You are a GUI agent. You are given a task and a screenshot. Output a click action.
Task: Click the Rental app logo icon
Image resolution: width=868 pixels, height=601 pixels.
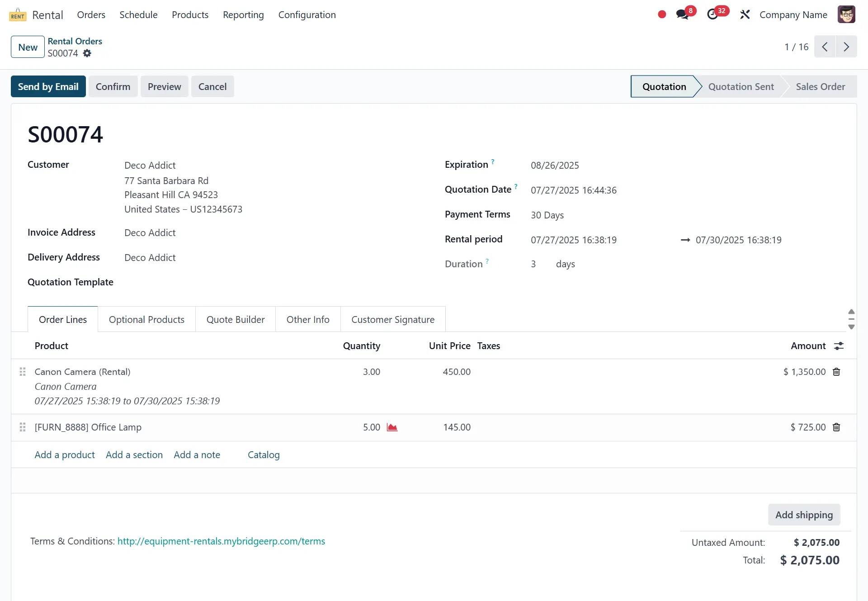point(18,15)
